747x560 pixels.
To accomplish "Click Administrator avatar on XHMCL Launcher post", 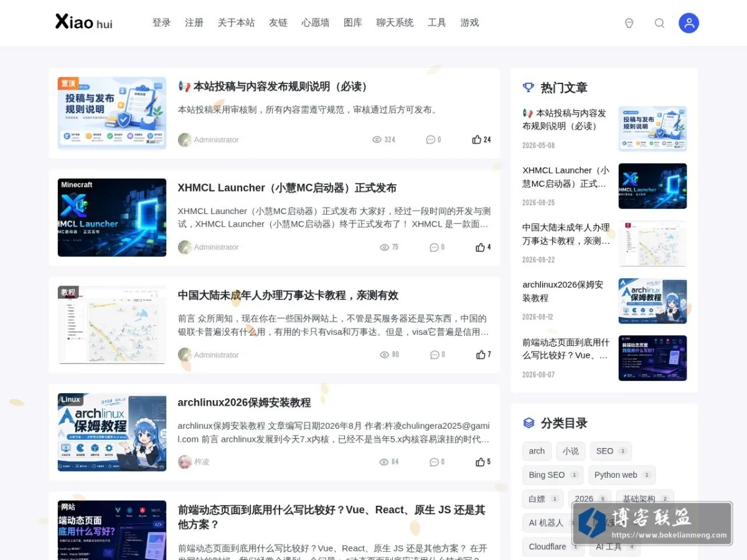I will (185, 247).
